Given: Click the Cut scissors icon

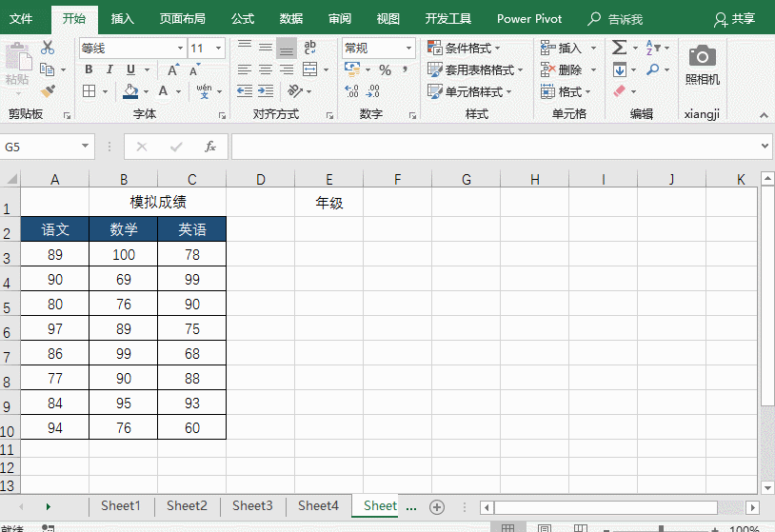Looking at the screenshot, I should pos(48,48).
